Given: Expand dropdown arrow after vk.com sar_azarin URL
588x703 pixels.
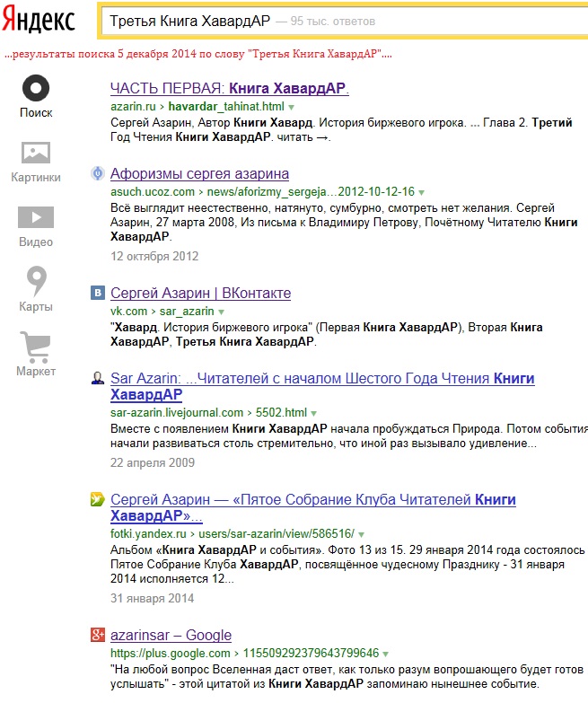Looking at the screenshot, I should point(222,312).
